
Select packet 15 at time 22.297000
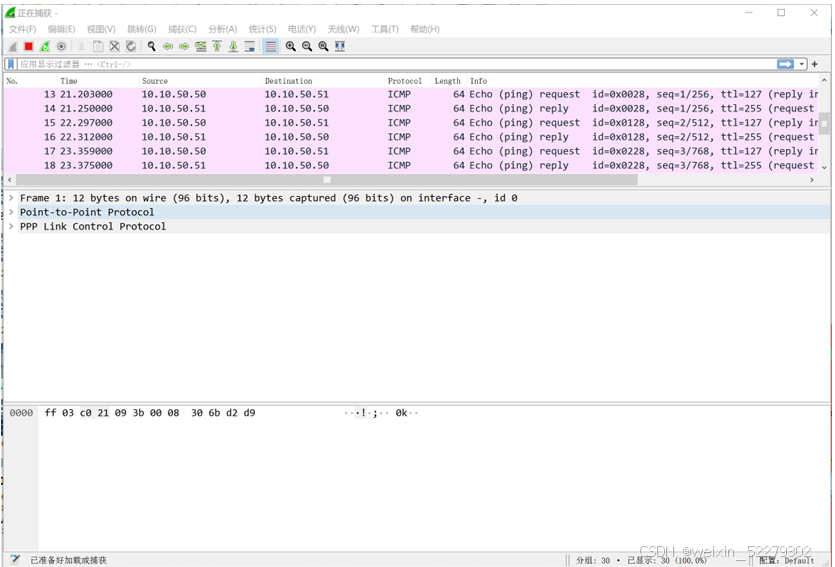[x=411, y=122]
